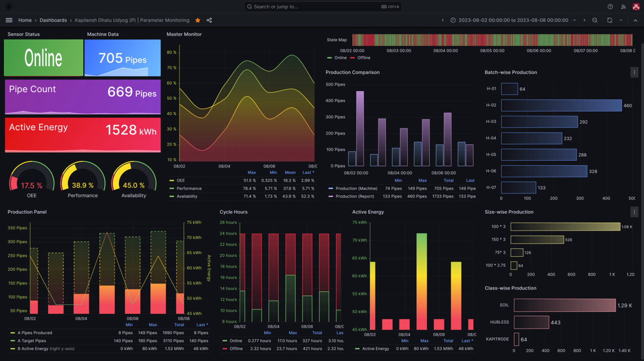Click the zoom out time range magnifier

click(595, 20)
